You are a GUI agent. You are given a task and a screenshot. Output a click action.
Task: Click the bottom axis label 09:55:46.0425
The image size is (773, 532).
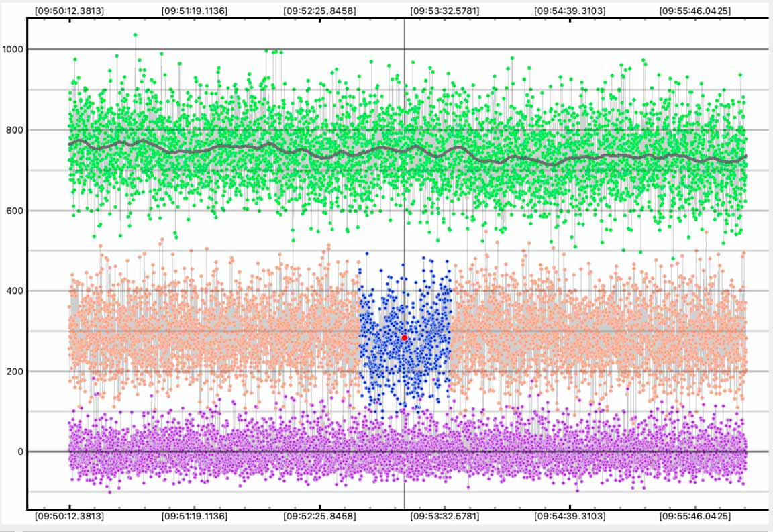pos(695,516)
